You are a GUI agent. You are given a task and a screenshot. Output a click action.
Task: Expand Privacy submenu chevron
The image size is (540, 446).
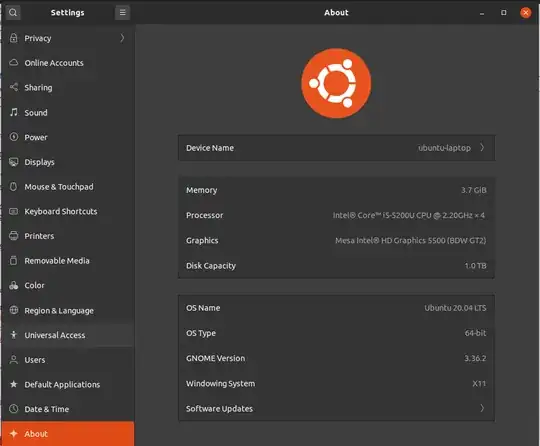pos(122,38)
